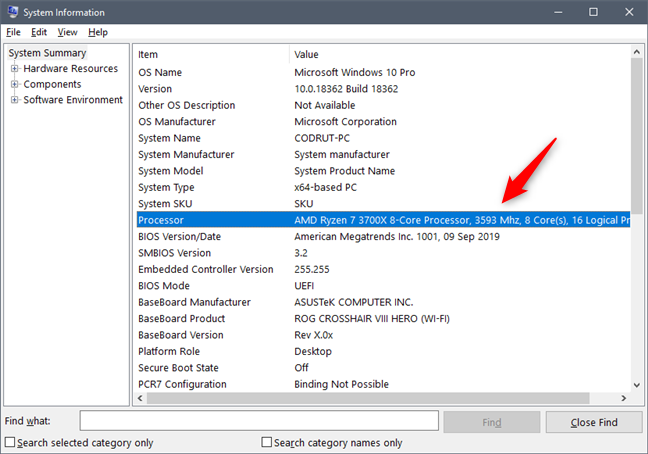Click the vertical scrollbar down arrow
Screen dimensions: 648x454
(x=636, y=385)
